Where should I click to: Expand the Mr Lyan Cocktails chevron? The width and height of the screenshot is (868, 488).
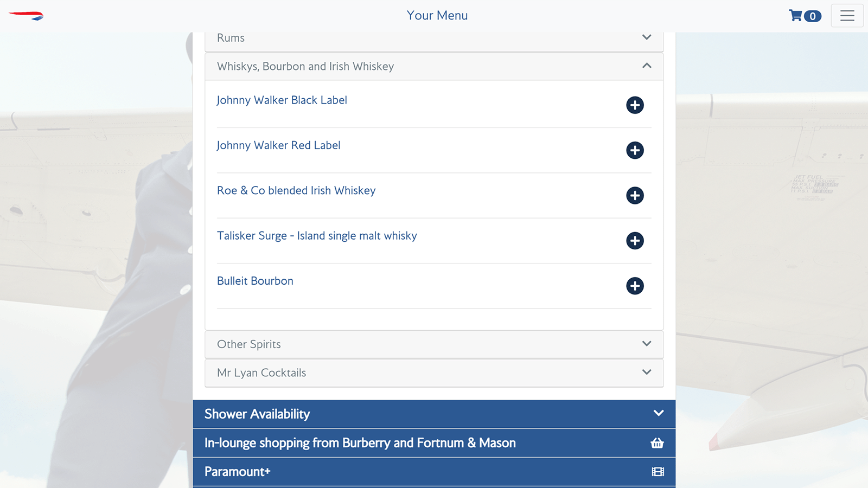point(647,372)
